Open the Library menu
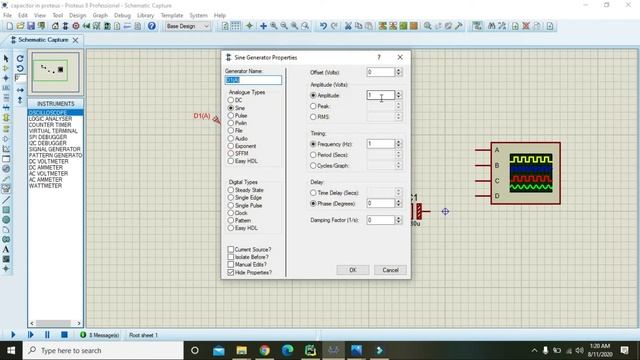This screenshot has height=360, width=640. click(145, 15)
